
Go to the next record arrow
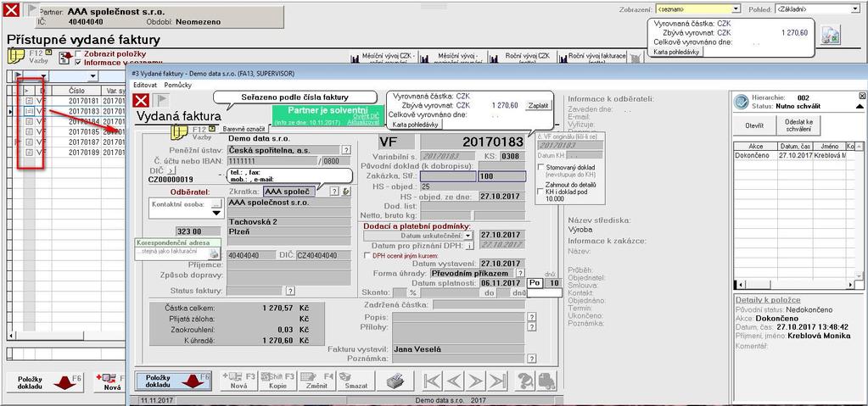point(475,381)
